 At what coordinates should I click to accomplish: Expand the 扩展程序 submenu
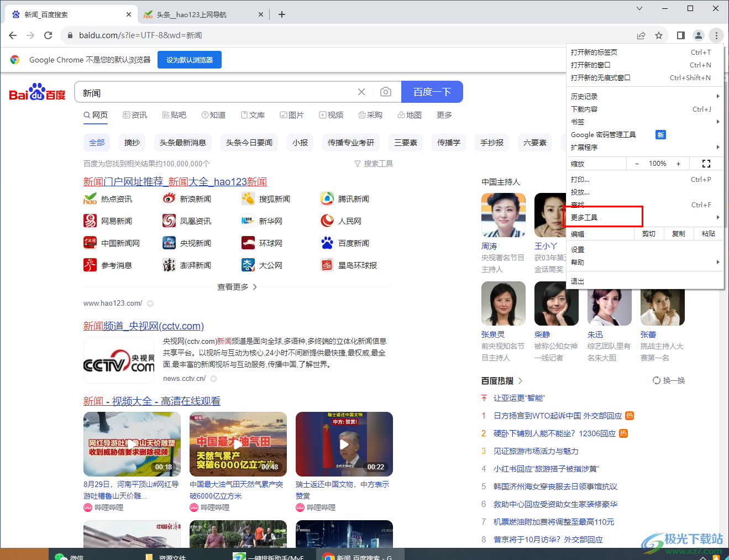[645, 147]
